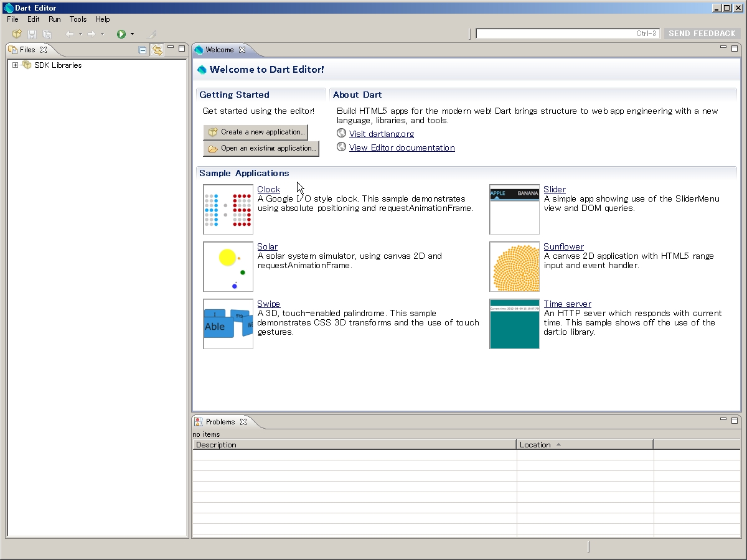747x560 pixels.
Task: Minimize the Welcome editor area
Action: click(723, 48)
